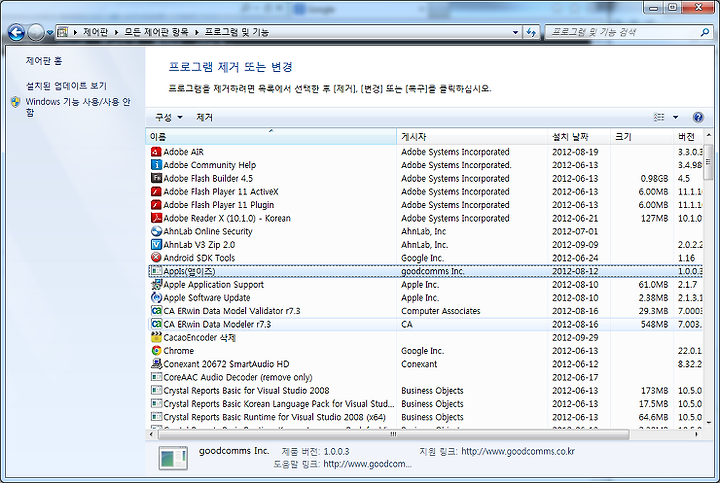Open the address bar history dropdown

tap(516, 33)
